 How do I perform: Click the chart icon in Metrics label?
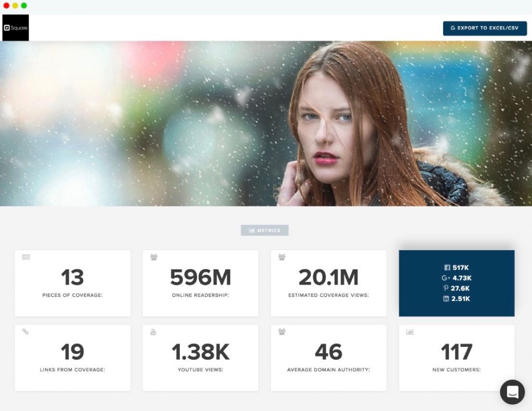[252, 230]
